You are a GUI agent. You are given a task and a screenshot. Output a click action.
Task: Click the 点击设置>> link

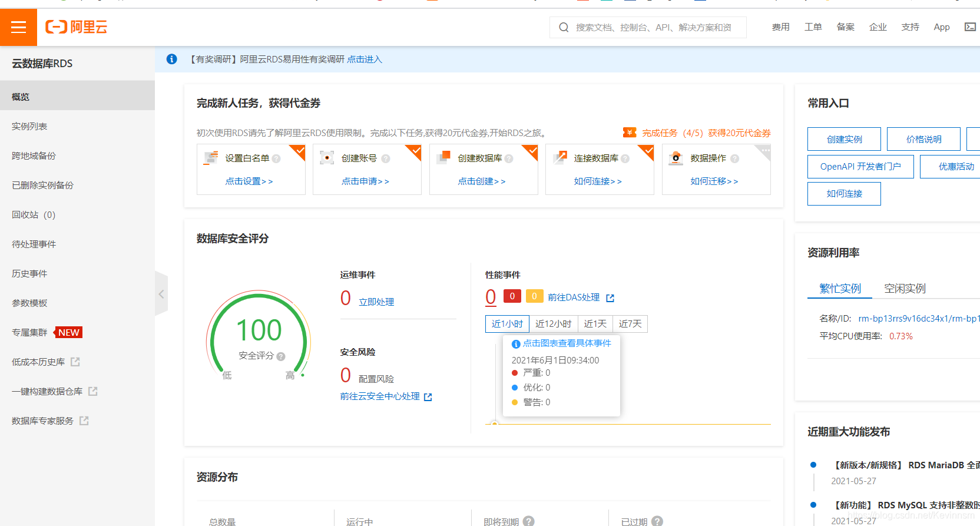pyautogui.click(x=249, y=181)
